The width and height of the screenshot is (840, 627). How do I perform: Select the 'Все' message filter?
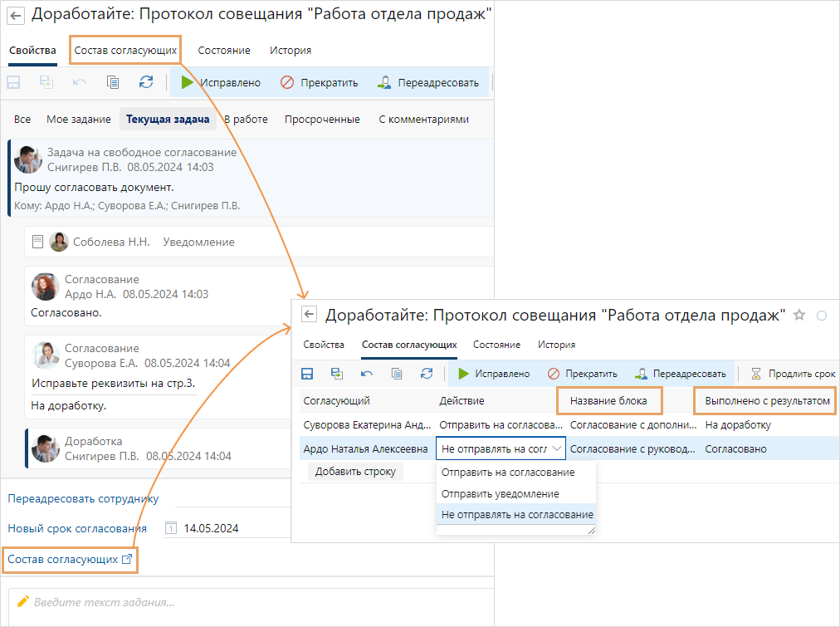point(22,119)
